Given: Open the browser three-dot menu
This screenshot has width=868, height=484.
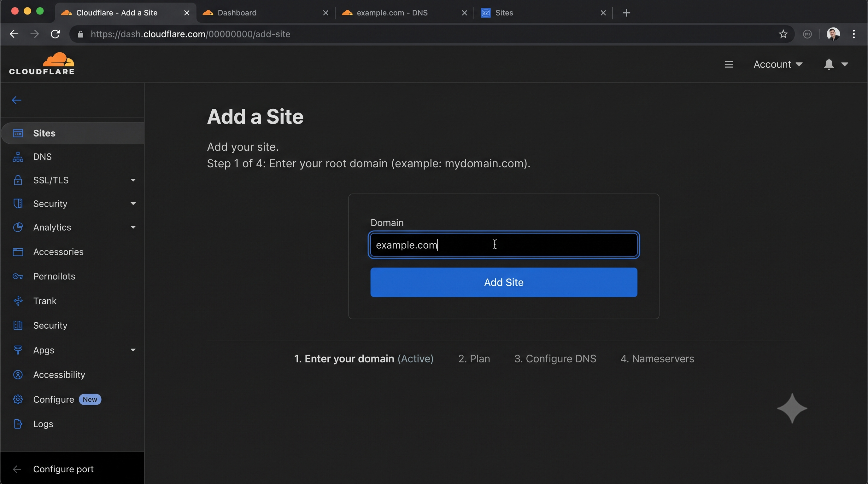Looking at the screenshot, I should [x=854, y=34].
